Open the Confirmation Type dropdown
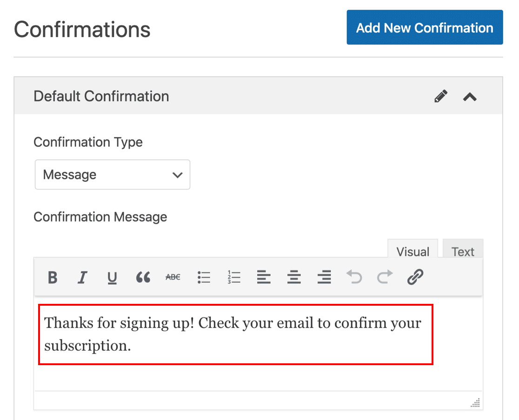The width and height of the screenshot is (519, 420). pyautogui.click(x=113, y=175)
